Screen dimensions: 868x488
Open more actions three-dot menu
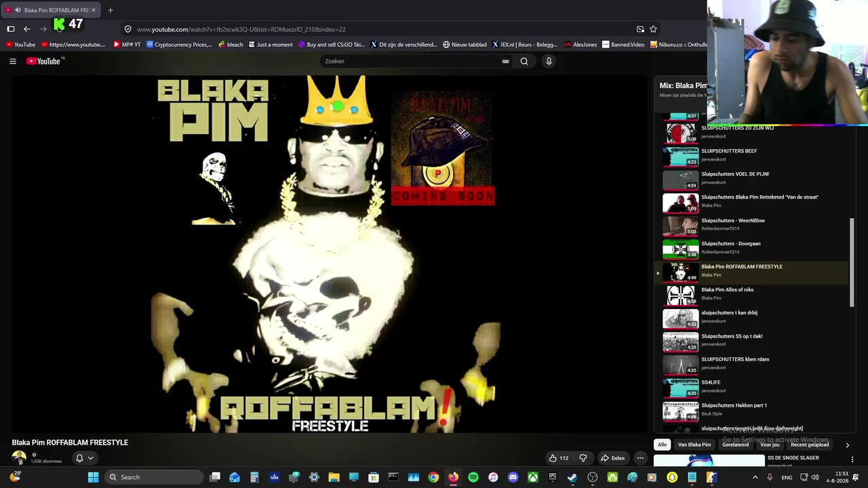pyautogui.click(x=640, y=458)
